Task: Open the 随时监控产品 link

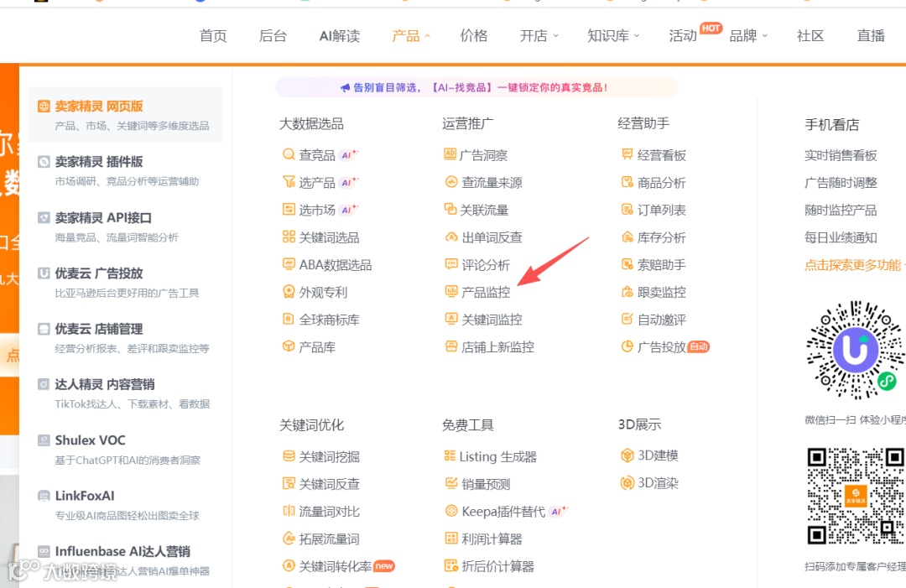Action: (x=841, y=210)
